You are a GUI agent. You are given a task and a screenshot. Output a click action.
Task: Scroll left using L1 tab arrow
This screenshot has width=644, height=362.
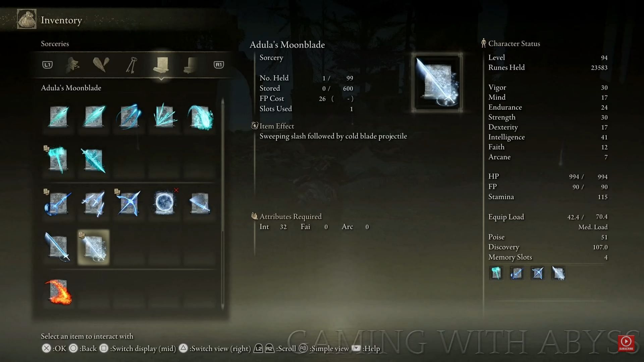coord(47,64)
